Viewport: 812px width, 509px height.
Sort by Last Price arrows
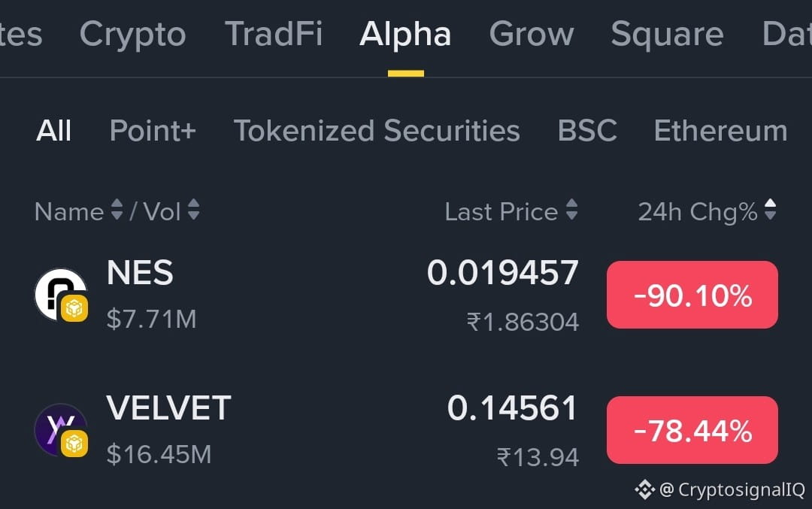point(571,210)
